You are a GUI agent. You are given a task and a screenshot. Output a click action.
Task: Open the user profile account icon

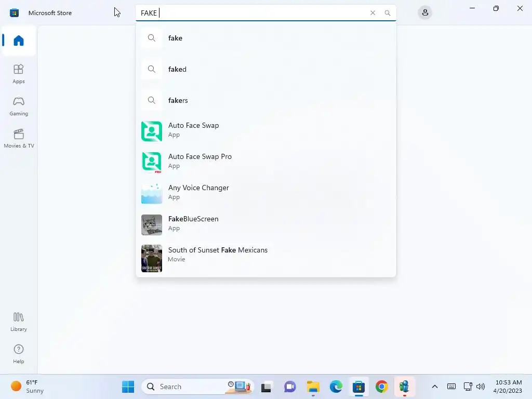click(425, 13)
